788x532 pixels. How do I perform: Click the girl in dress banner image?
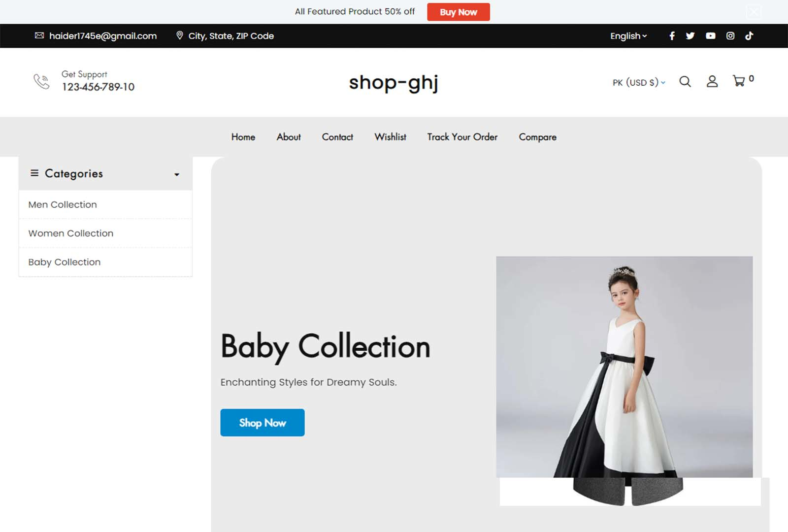pos(624,367)
